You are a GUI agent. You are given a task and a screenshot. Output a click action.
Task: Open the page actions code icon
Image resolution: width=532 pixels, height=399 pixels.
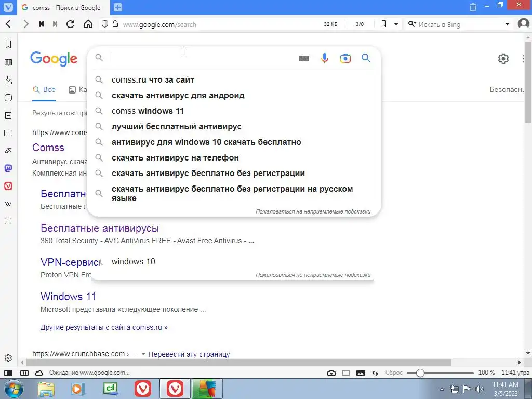coord(375,373)
